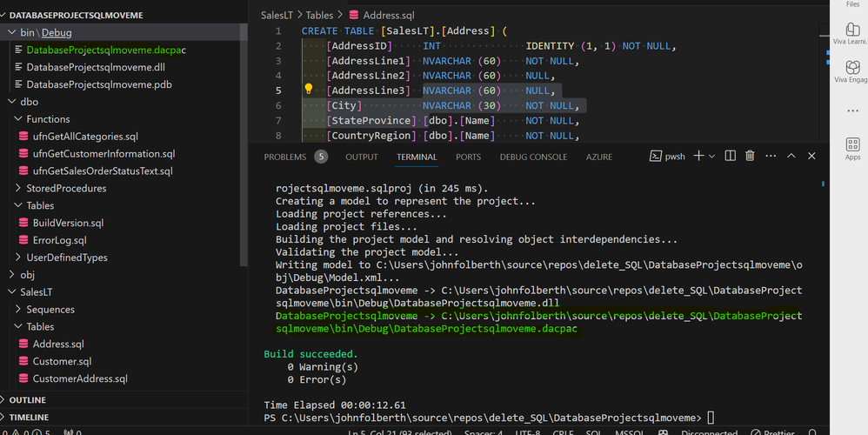Open the Viva Engage app icon

click(852, 68)
